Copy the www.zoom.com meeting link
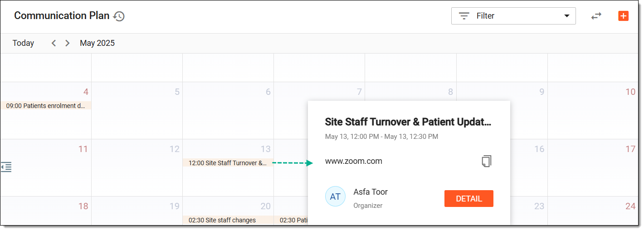Screen dimensions: 644x231 coord(487,161)
